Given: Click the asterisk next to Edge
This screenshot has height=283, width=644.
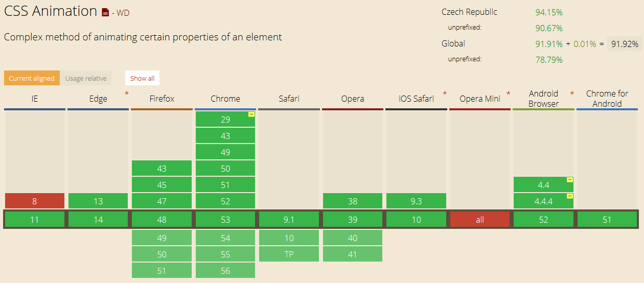Looking at the screenshot, I should click(126, 93).
